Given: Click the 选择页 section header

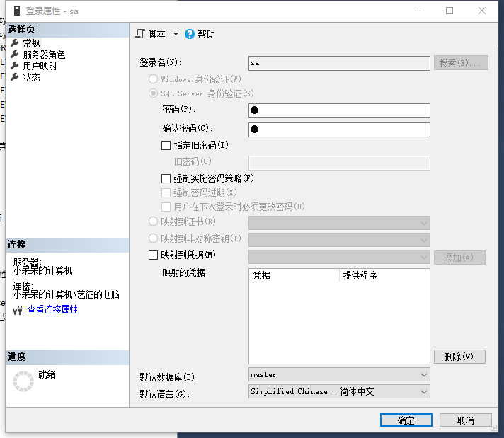Looking at the screenshot, I should 67,29.
